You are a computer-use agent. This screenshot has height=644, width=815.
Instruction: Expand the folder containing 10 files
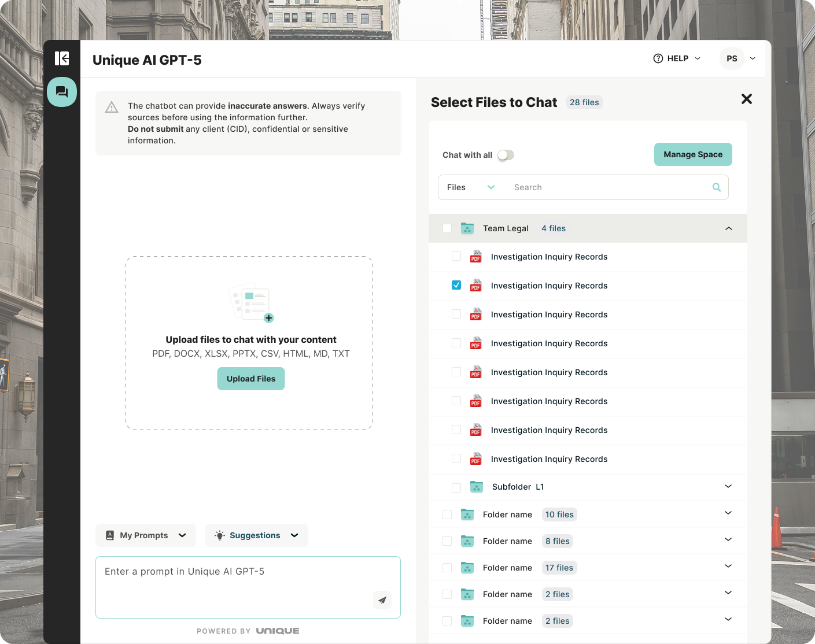click(x=728, y=513)
